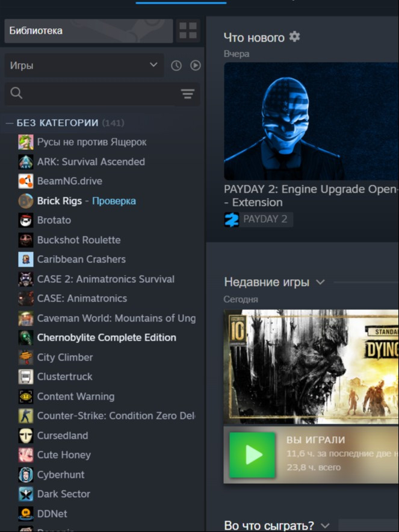Click the BeamNG.drive orange logo icon
This screenshot has width=399, height=532.
click(x=26, y=181)
